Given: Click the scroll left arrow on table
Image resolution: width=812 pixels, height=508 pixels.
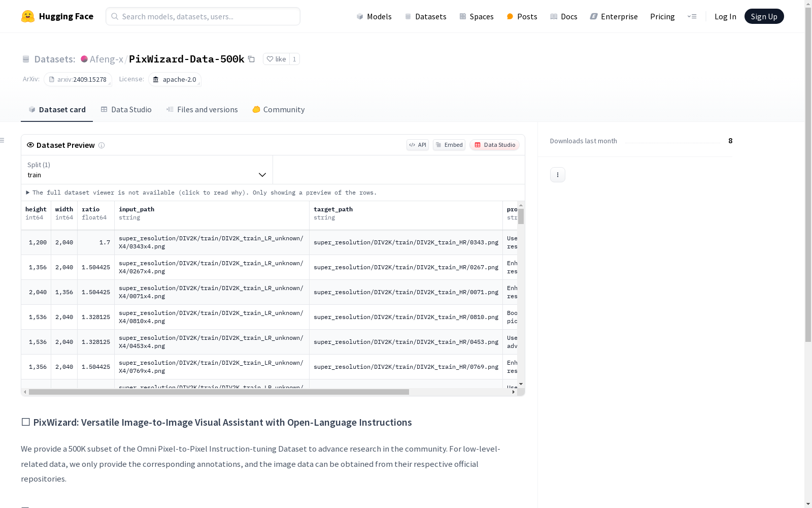Looking at the screenshot, I should coord(25,392).
